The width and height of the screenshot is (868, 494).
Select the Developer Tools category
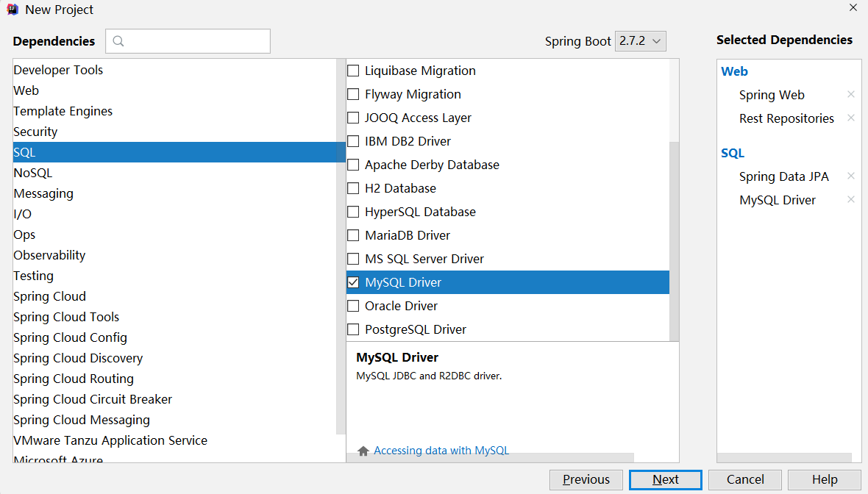pos(174,70)
